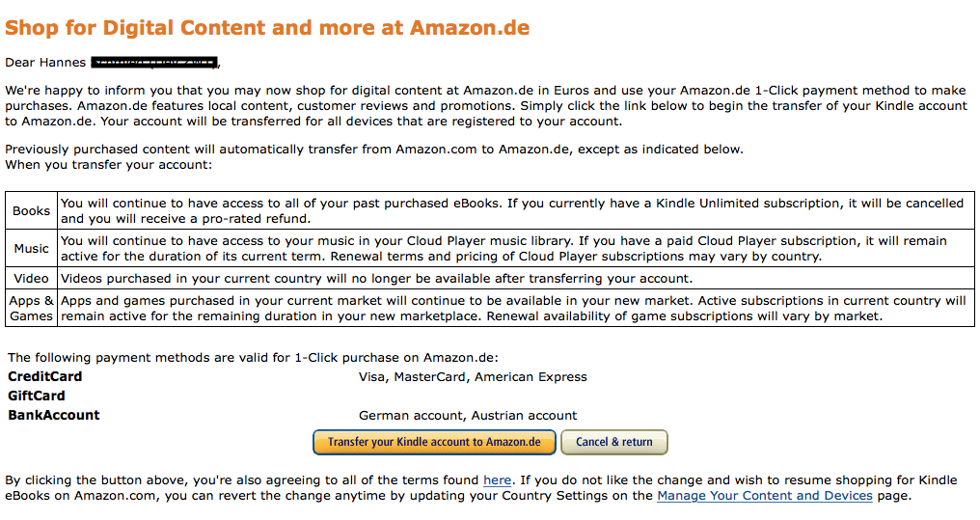Screen dimensions: 980x520
Task: Open the Manage Your Content and Devices link
Action: [764, 496]
